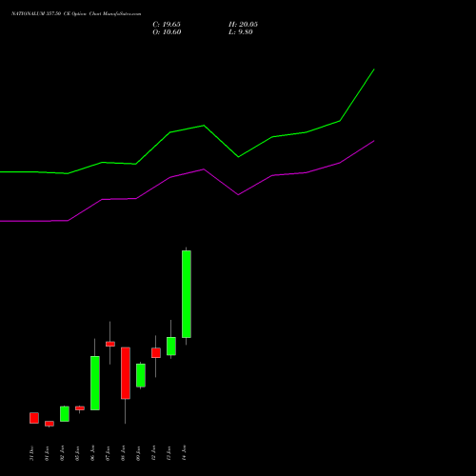Click the low value L: 9.80
The width and height of the screenshot is (476, 476).
pyautogui.click(x=241, y=32)
